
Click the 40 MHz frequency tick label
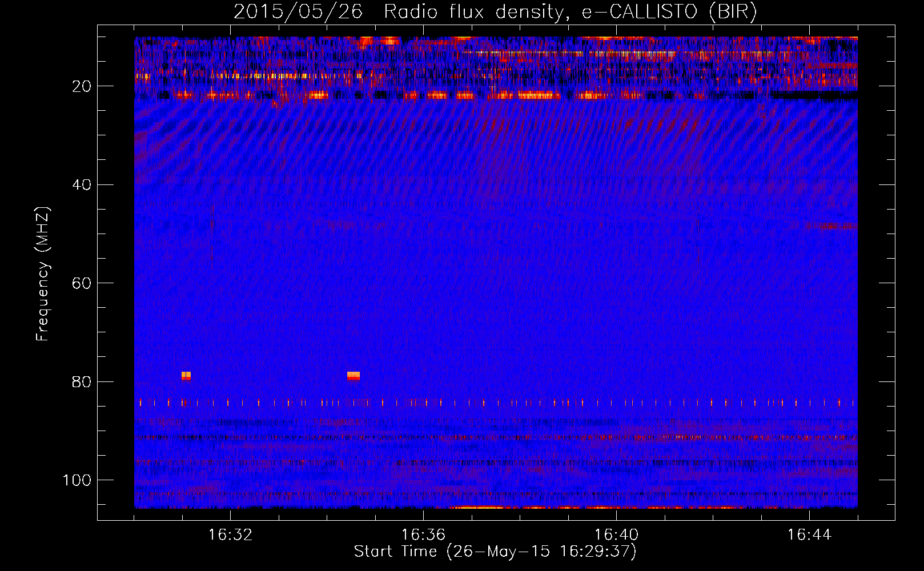pyautogui.click(x=82, y=185)
